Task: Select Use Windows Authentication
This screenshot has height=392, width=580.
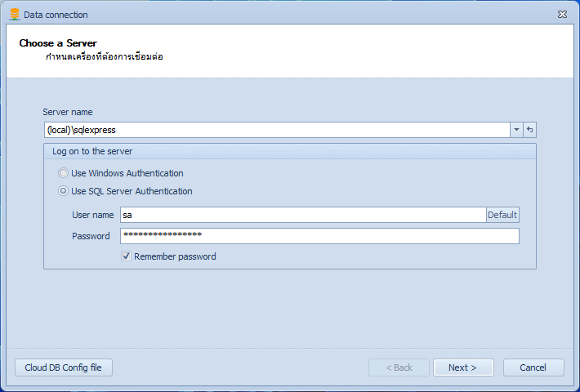Action: pyautogui.click(x=121, y=173)
